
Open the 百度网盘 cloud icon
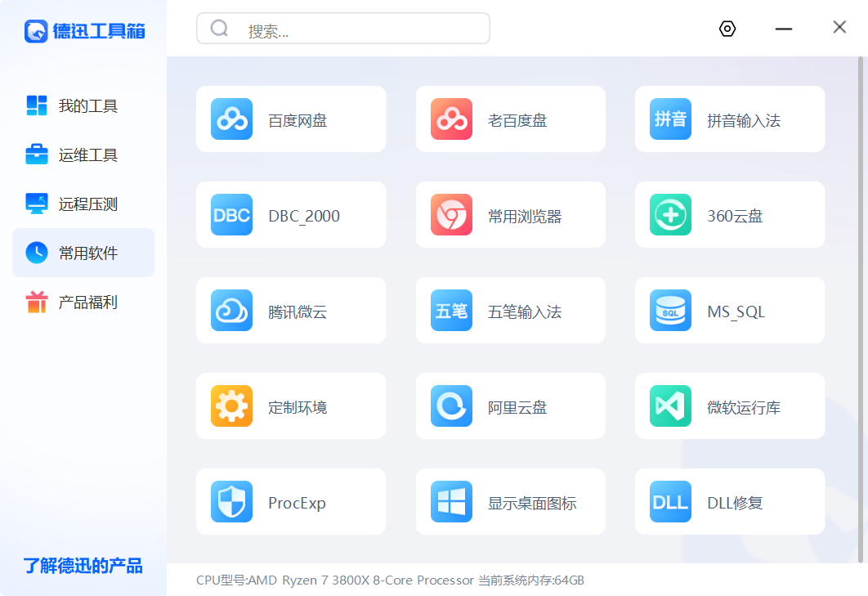(231, 119)
